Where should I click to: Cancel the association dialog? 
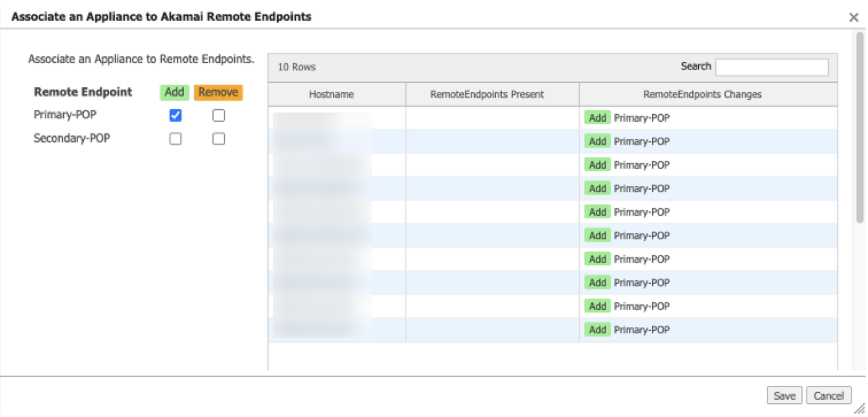(828, 396)
